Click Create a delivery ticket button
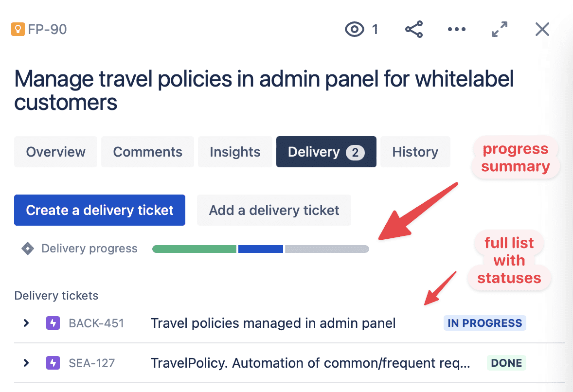 click(100, 210)
